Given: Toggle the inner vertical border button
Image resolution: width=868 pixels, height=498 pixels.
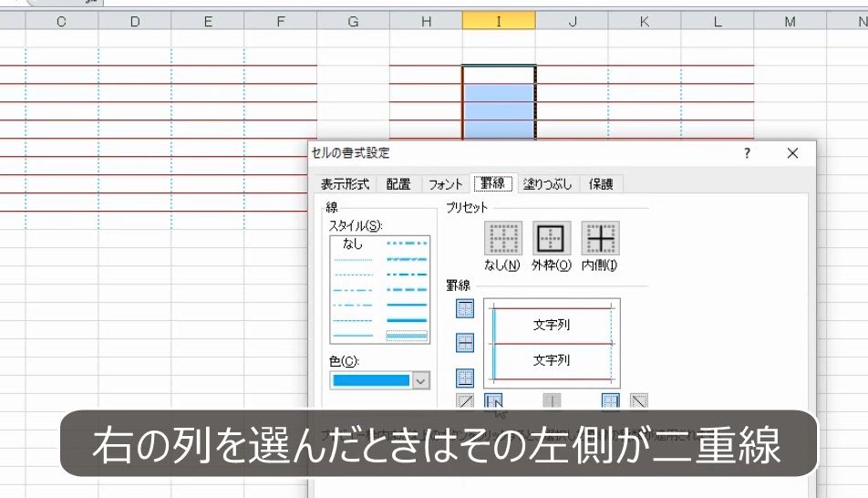Looking at the screenshot, I should pos(552,401).
